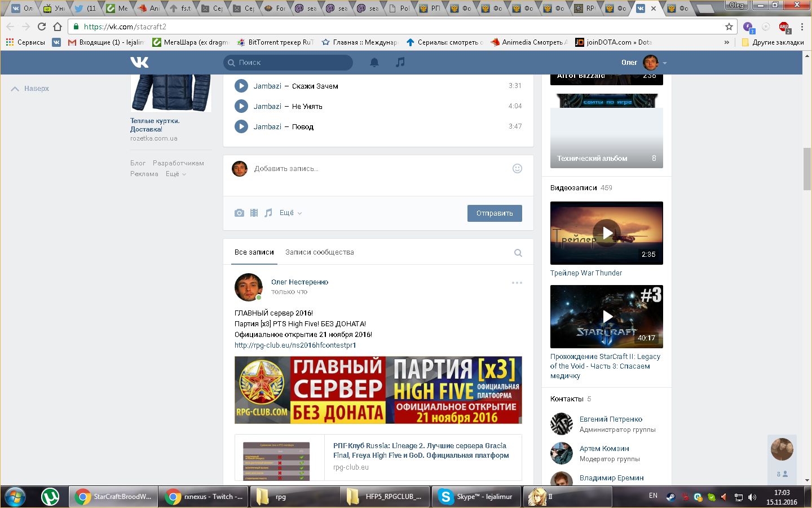Switch to the fs.t browser tab
Image resolution: width=812 pixels, height=508 pixels.
pyautogui.click(x=180, y=8)
